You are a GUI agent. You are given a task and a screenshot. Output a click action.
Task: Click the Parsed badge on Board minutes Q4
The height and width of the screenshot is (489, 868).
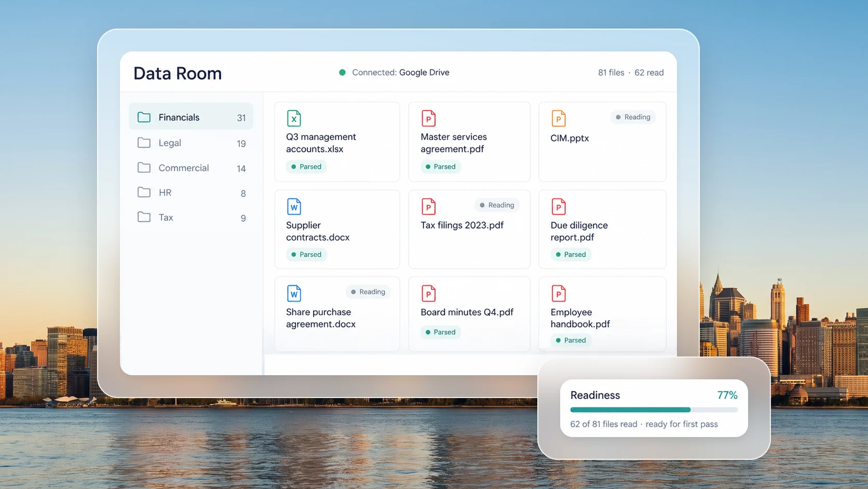pos(440,332)
